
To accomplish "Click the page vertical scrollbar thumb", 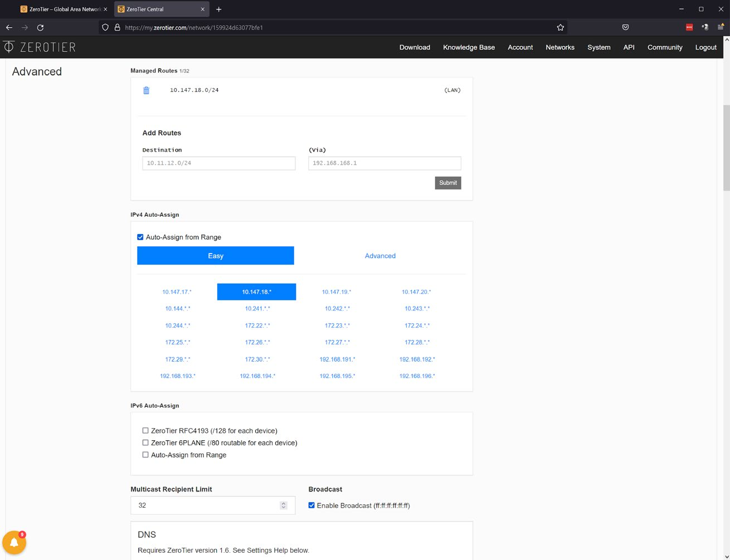I will (x=726, y=148).
